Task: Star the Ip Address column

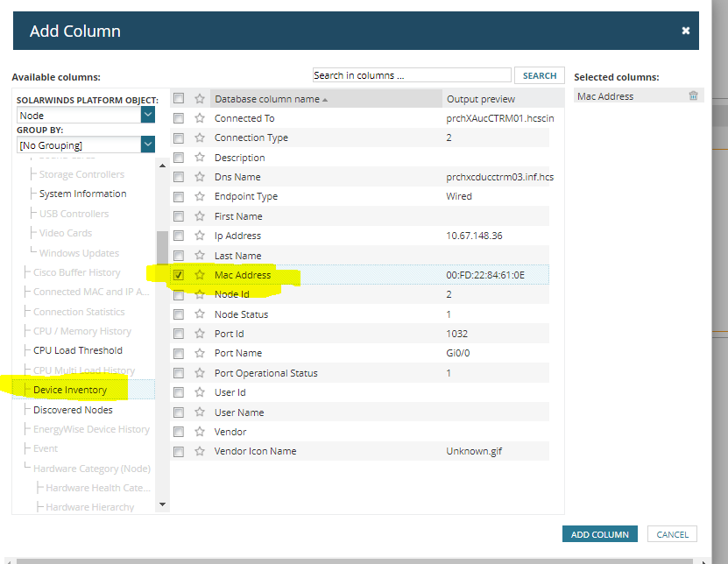Action: [200, 236]
